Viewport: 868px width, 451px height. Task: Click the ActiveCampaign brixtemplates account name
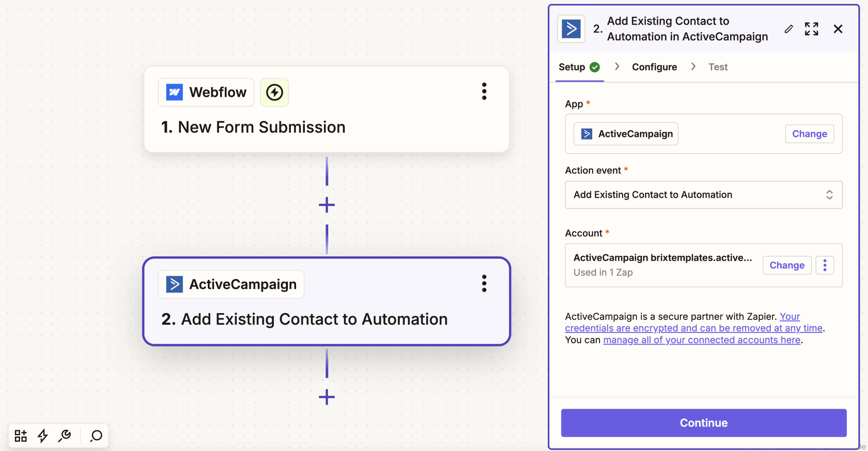pos(663,258)
